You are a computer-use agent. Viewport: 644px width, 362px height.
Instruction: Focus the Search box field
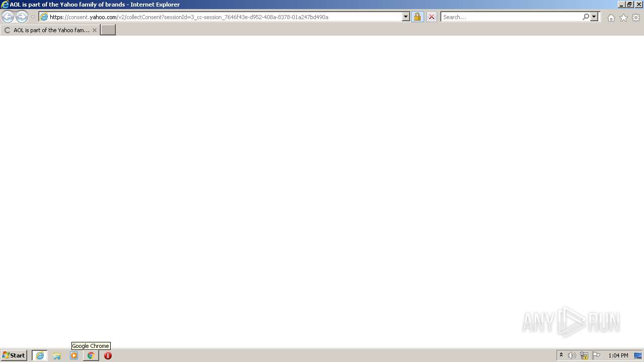tap(511, 17)
